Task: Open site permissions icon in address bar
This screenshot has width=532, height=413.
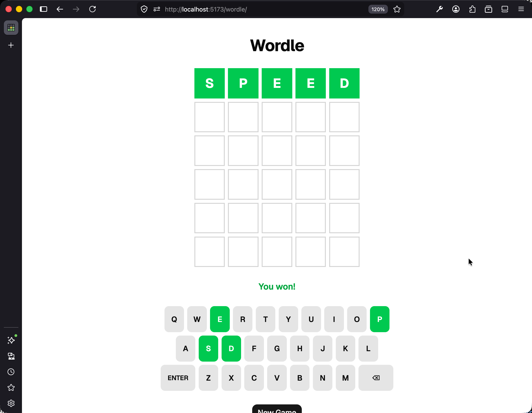Action: click(x=157, y=9)
